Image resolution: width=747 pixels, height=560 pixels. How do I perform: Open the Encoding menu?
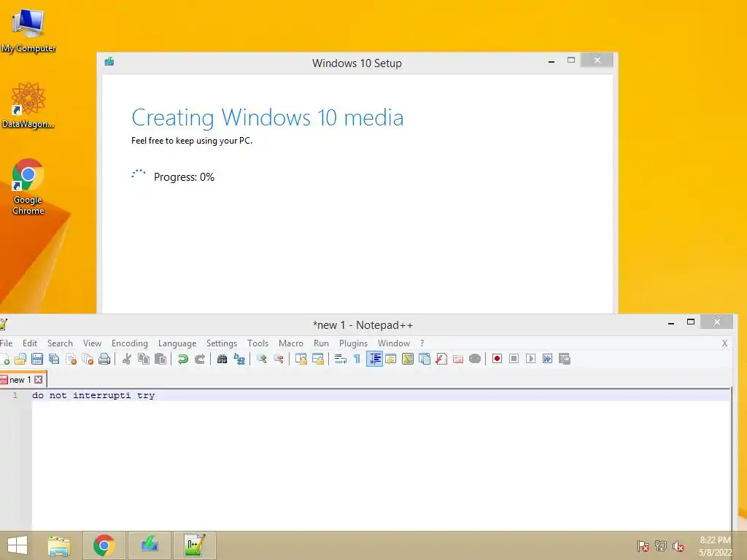pyautogui.click(x=130, y=343)
